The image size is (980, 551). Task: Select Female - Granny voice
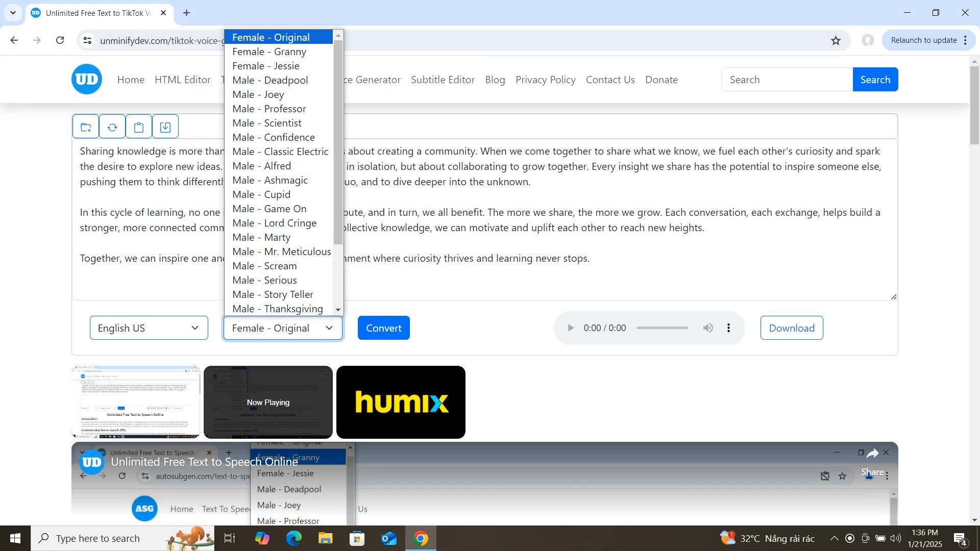coord(279,52)
